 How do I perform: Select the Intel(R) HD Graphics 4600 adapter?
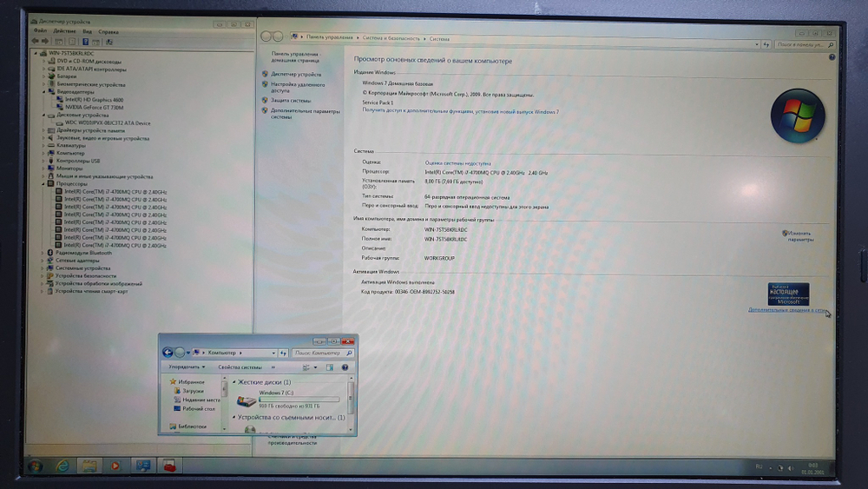[94, 100]
